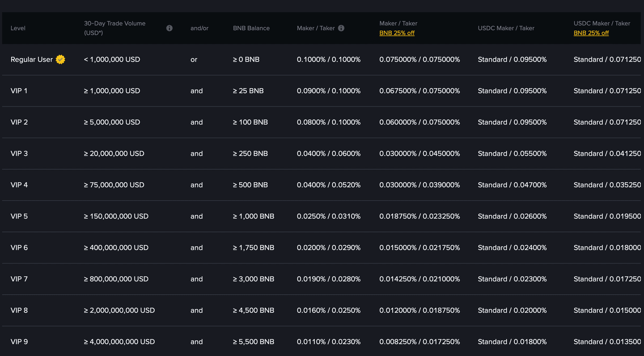Open BNB 25% off link under USDC Maker / Taker

(x=591, y=33)
